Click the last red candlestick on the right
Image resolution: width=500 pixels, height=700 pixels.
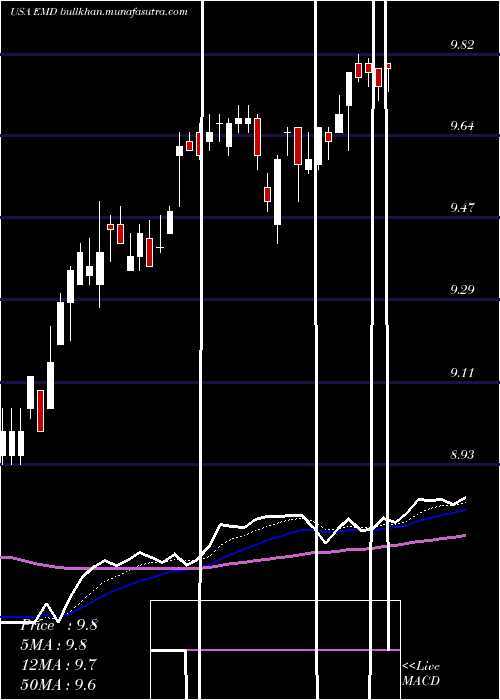(388, 66)
